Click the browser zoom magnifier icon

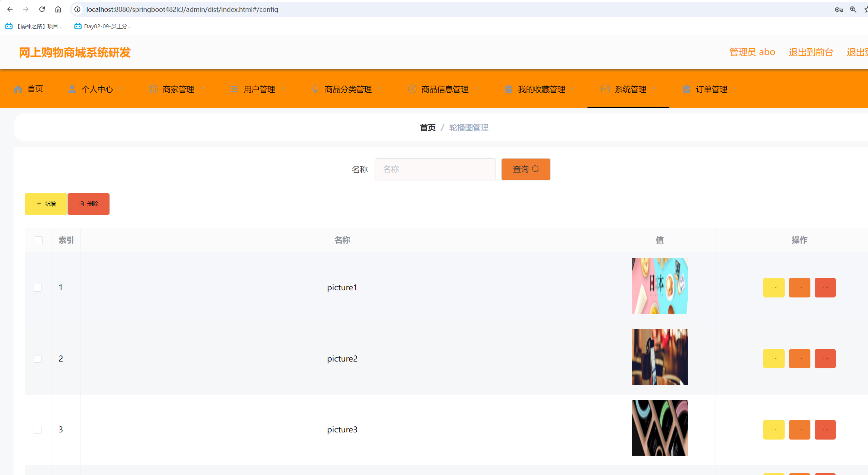point(853,10)
